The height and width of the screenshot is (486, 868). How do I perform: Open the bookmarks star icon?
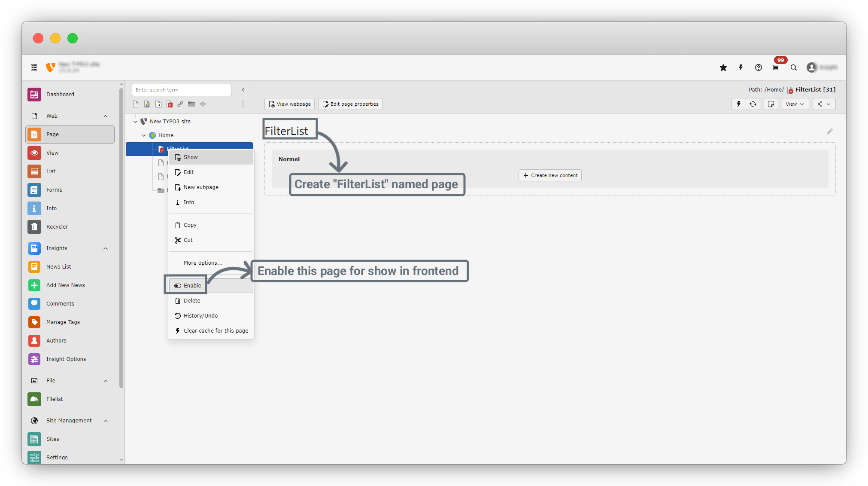pyautogui.click(x=723, y=67)
